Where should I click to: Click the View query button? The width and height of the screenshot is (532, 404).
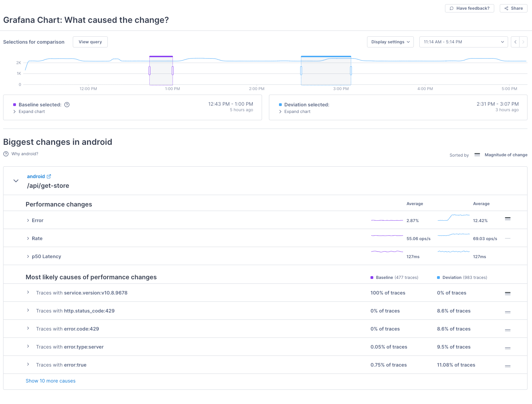pyautogui.click(x=90, y=42)
